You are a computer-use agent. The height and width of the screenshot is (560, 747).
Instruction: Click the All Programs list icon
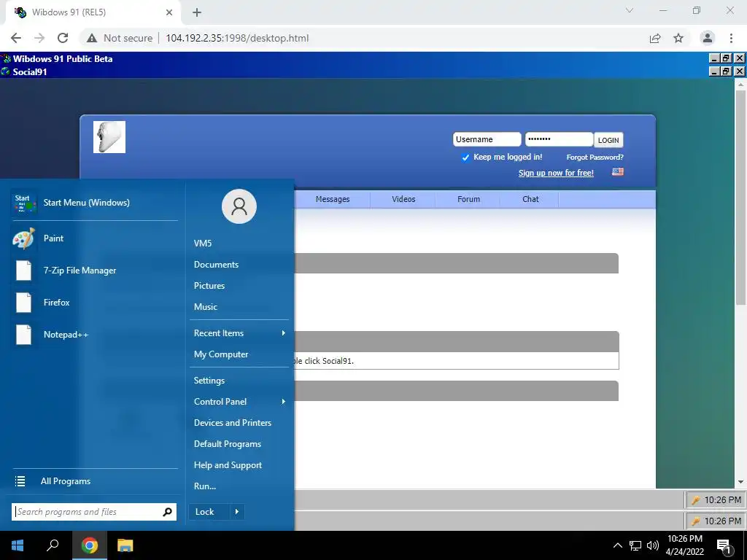coord(20,481)
